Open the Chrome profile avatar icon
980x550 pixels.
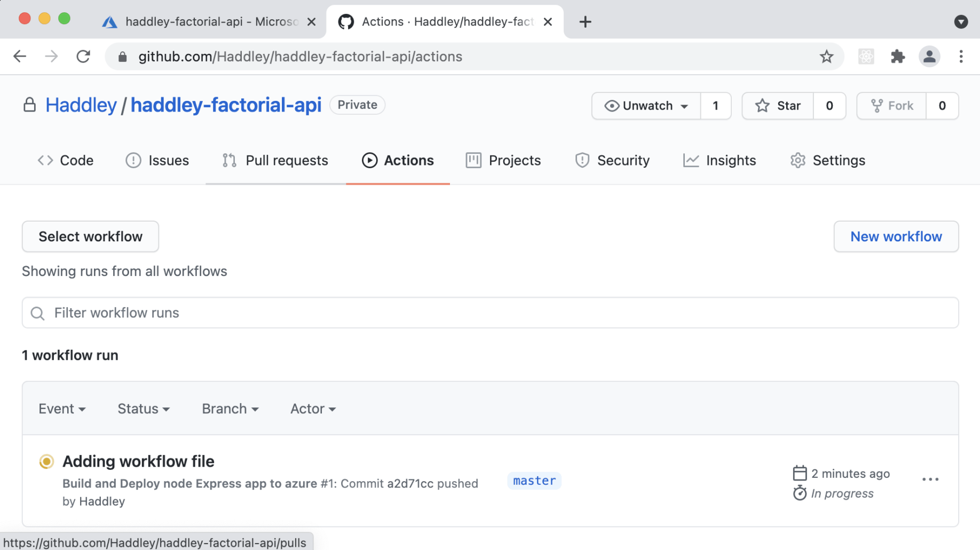(929, 57)
